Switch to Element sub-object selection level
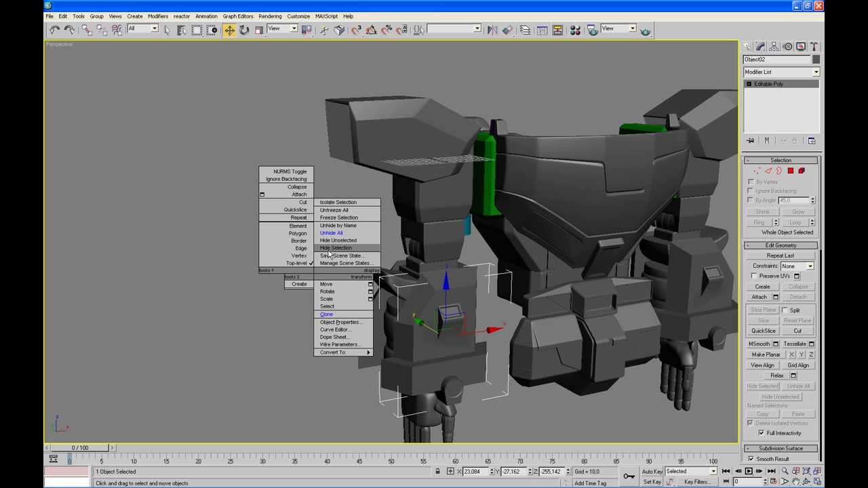The height and width of the screenshot is (488, 868). [801, 171]
